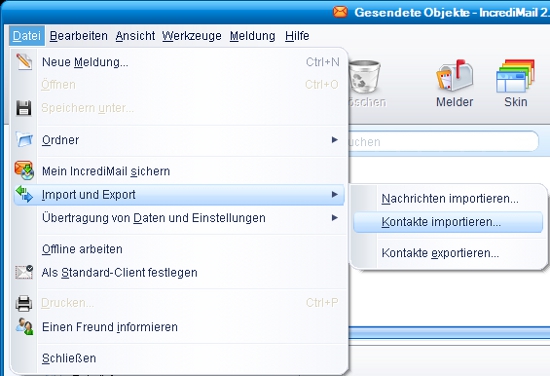Click the envelope icon for Standard-Client

24,272
